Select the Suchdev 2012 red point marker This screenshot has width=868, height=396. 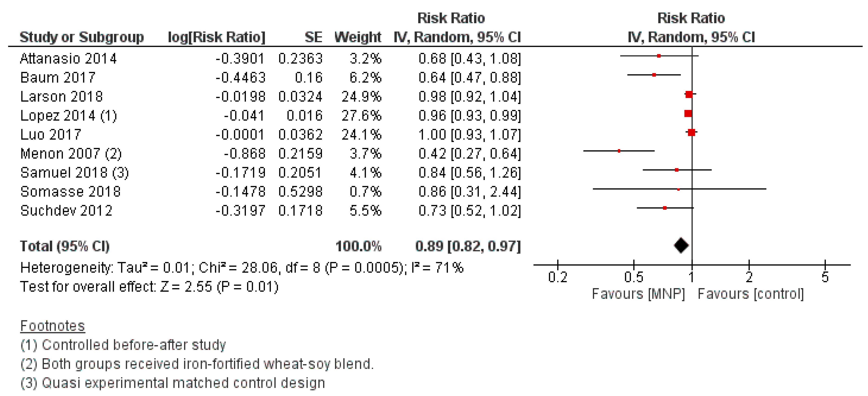click(x=665, y=208)
